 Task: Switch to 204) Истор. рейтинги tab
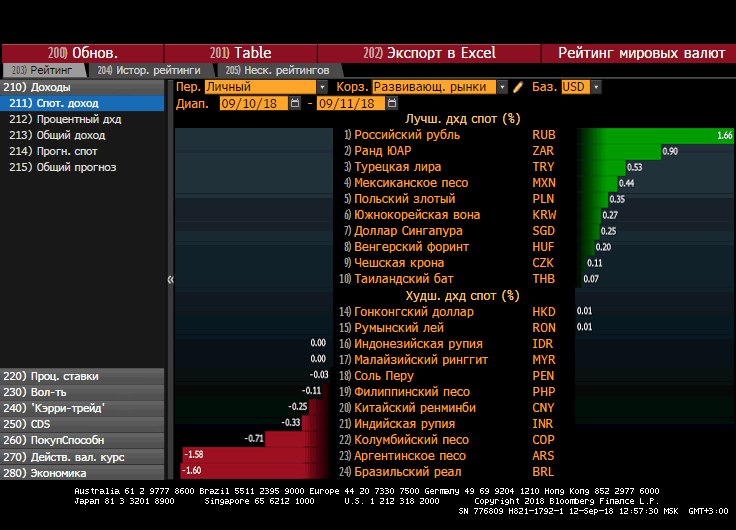click(x=150, y=70)
